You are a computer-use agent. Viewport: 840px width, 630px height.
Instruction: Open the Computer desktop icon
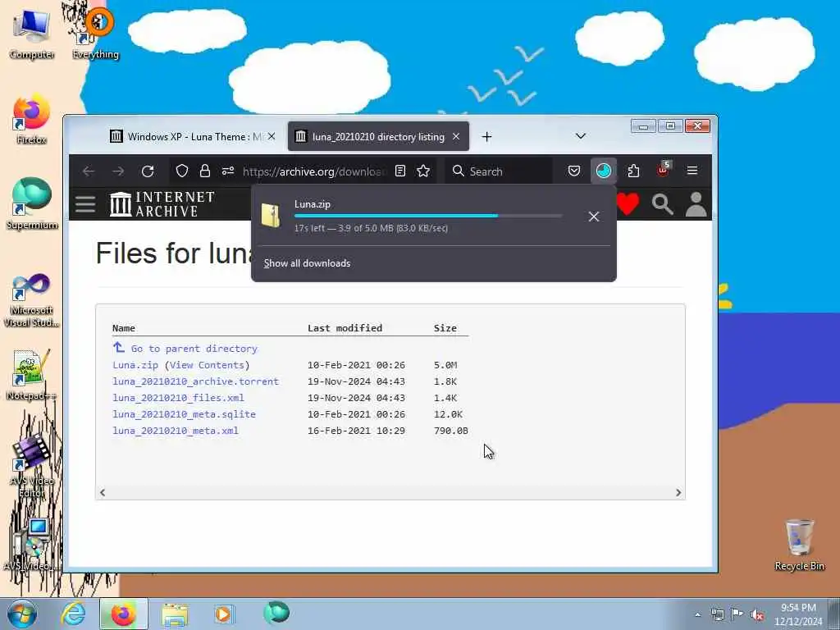[x=31, y=33]
